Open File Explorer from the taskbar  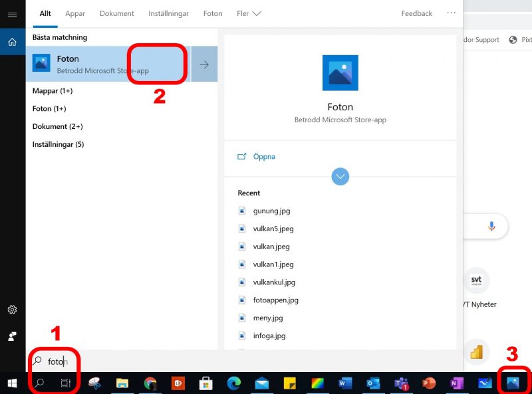122,383
